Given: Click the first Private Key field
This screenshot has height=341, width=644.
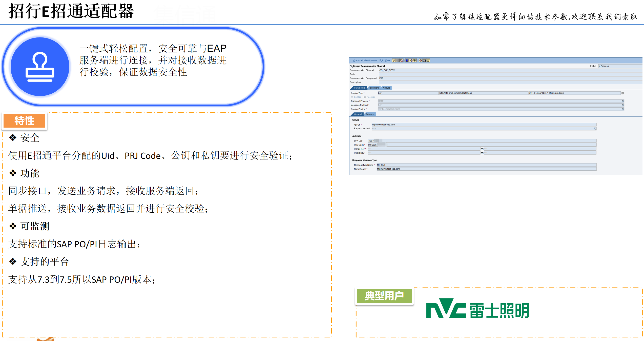Looking at the screenshot, I should pos(424,149).
